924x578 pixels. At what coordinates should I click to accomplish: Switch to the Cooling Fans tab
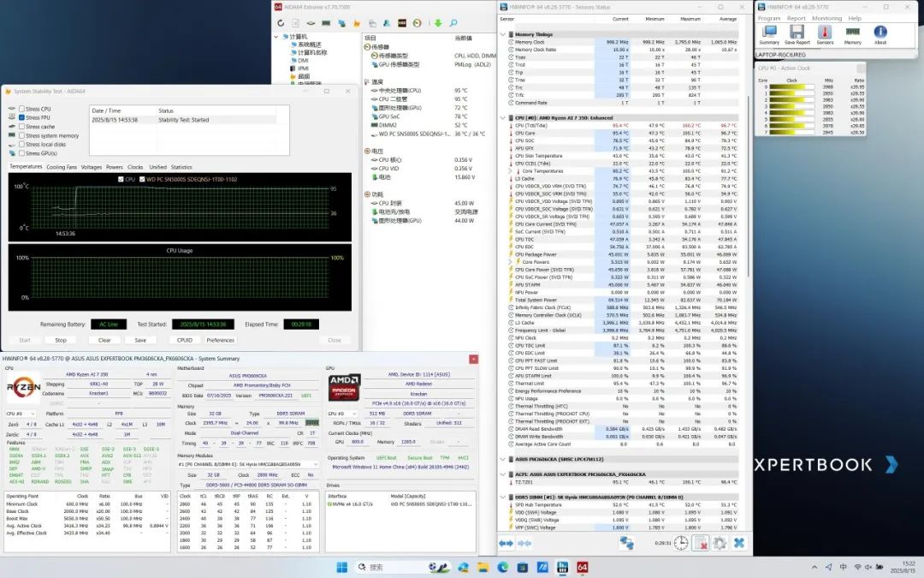[x=62, y=168]
